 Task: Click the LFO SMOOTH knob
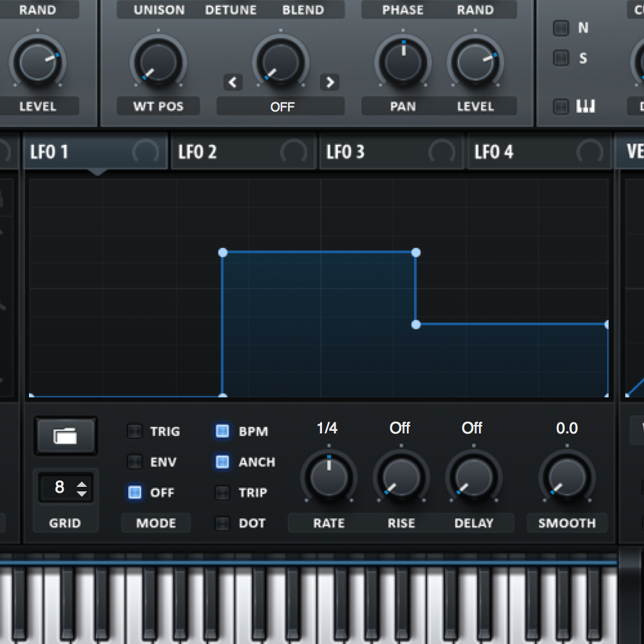coord(567,477)
